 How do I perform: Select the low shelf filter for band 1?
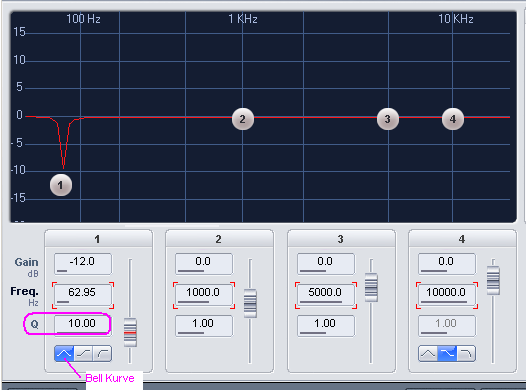(x=83, y=354)
